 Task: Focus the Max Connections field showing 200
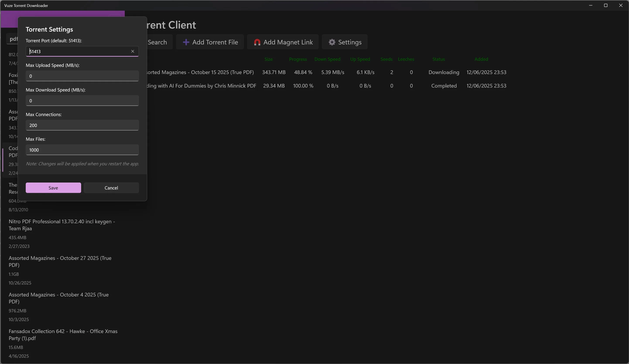(x=82, y=125)
